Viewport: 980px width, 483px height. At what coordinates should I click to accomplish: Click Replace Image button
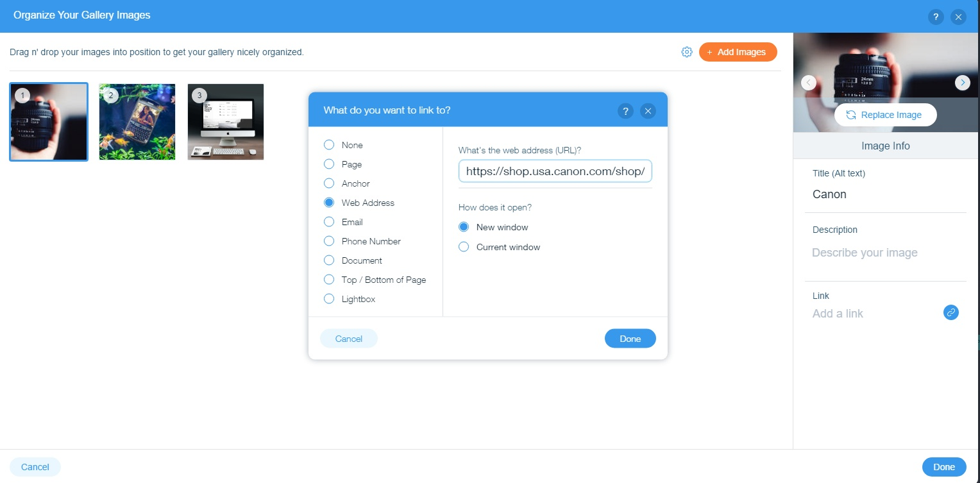[885, 115]
